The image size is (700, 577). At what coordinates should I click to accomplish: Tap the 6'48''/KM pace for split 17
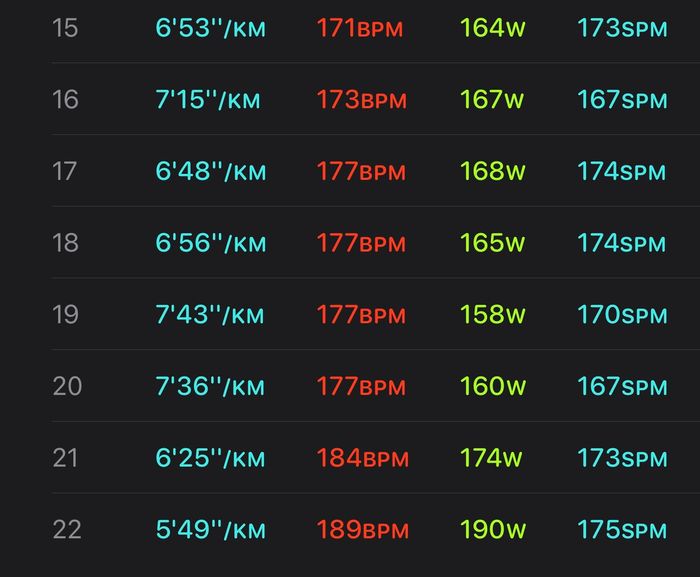tap(211, 171)
